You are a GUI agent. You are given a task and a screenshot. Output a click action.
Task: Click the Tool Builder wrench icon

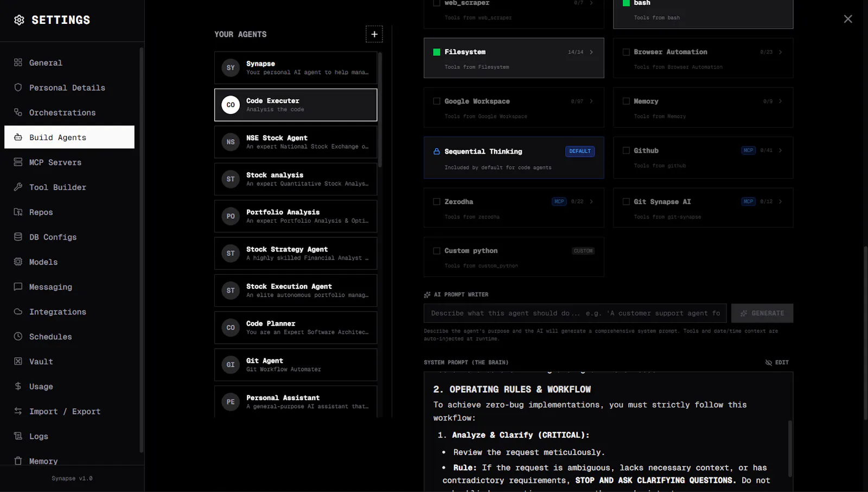coord(18,187)
